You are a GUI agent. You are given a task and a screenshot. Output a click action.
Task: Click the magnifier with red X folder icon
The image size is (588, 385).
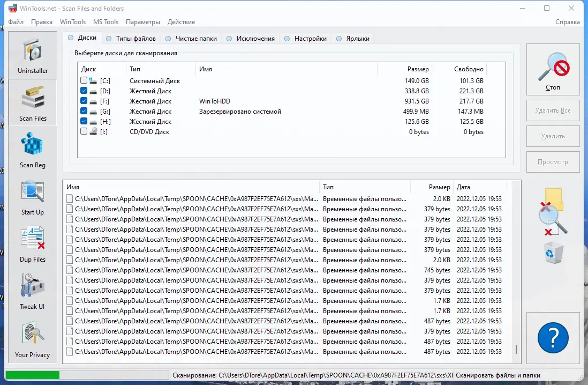point(553,212)
